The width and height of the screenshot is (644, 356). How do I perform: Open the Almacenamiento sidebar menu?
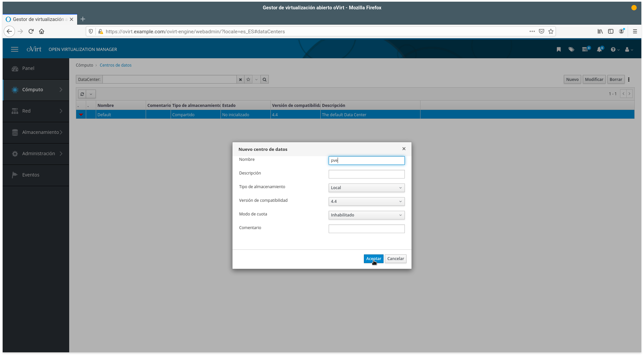(x=36, y=132)
